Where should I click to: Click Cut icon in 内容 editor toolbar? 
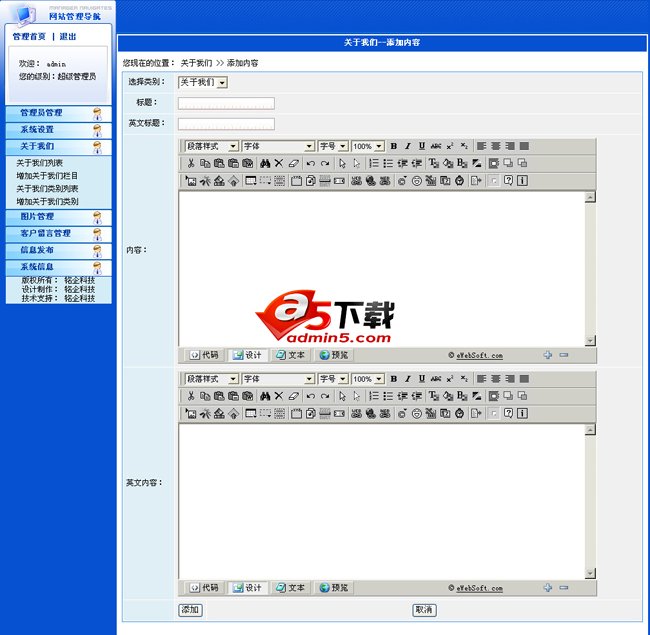pos(191,163)
